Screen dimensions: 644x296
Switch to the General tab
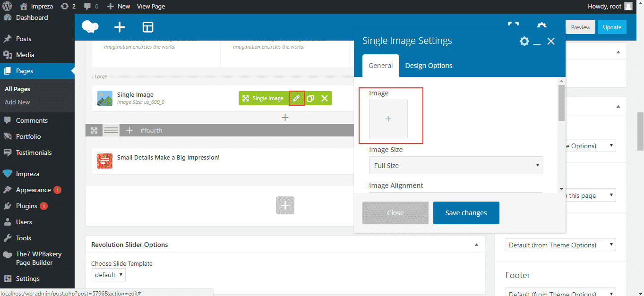coord(381,66)
